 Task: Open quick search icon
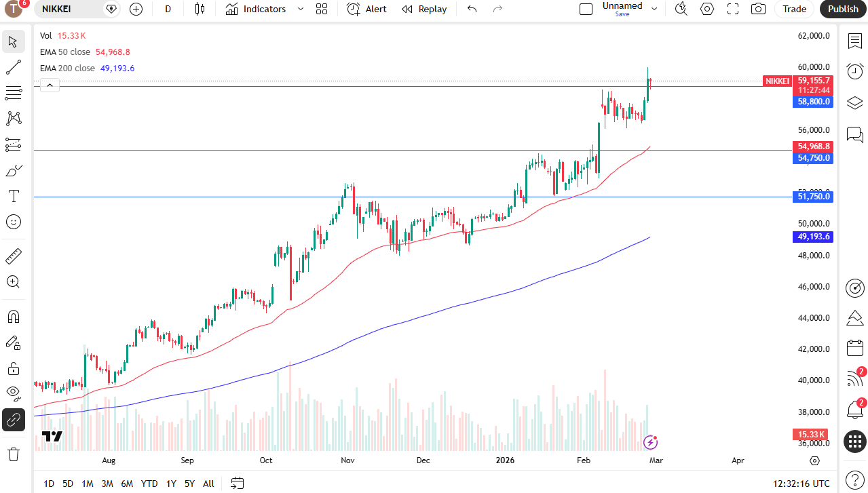pyautogui.click(x=681, y=9)
